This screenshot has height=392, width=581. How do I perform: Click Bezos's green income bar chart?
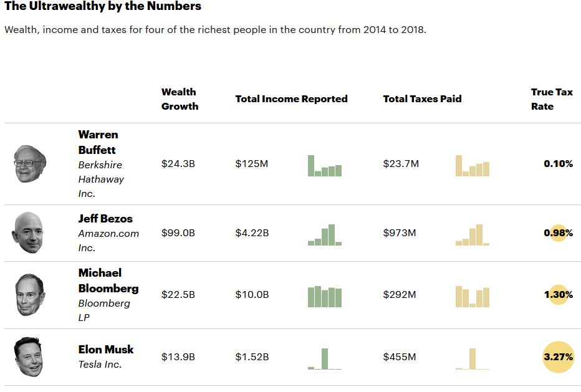click(x=325, y=235)
